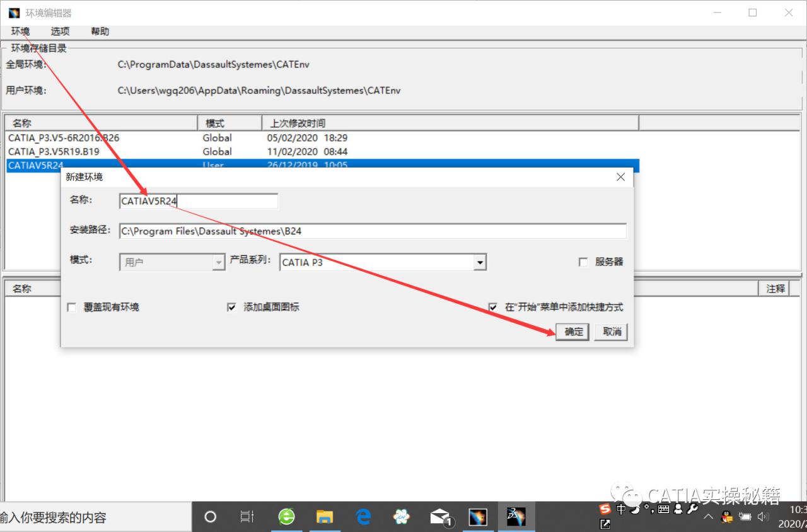
Task: Click the volume speaker tray icon
Action: coord(763,517)
